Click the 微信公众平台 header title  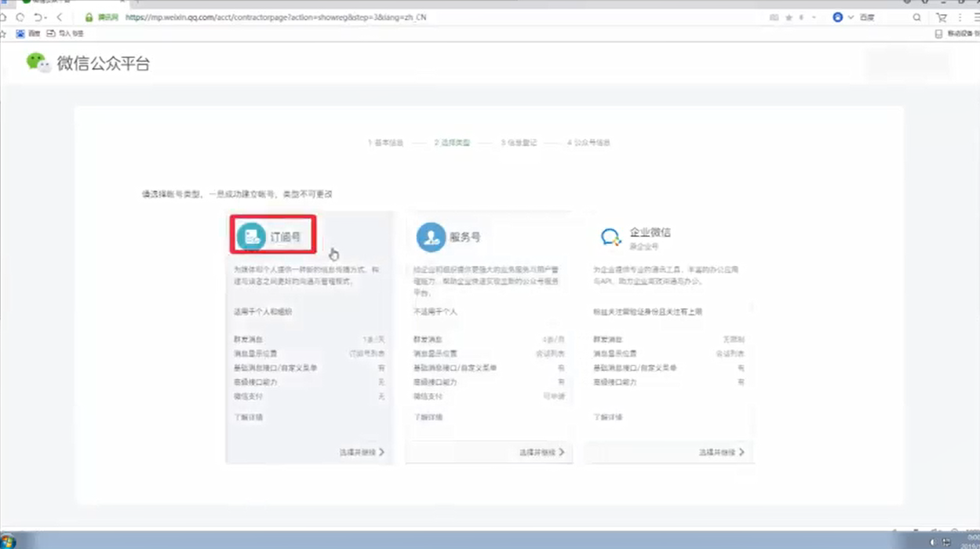[103, 64]
